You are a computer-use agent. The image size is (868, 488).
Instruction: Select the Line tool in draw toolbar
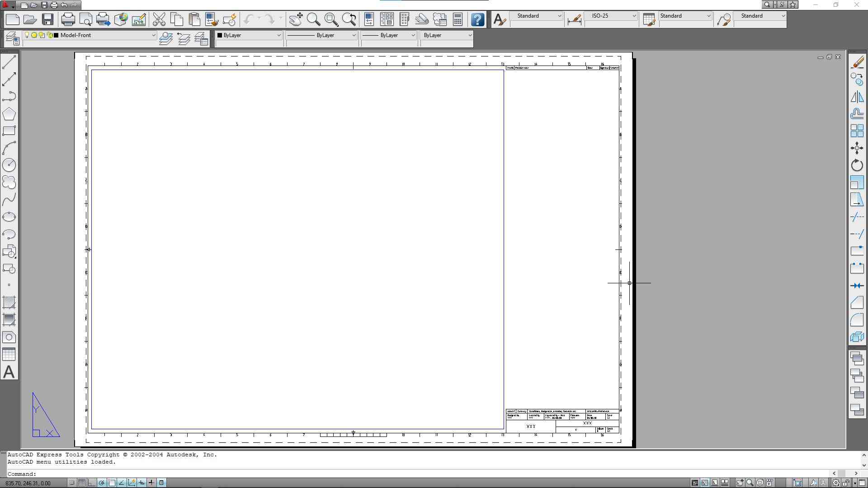(x=9, y=62)
